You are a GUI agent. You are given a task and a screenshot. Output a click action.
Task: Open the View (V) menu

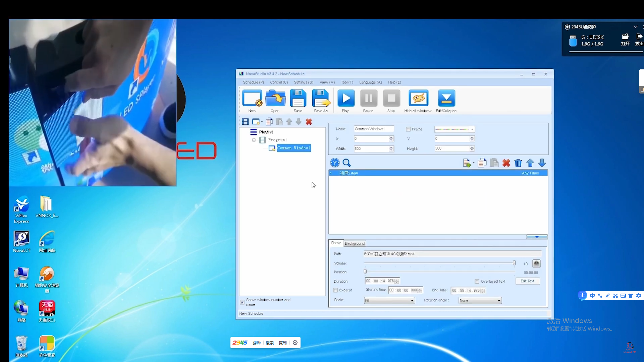click(x=327, y=82)
